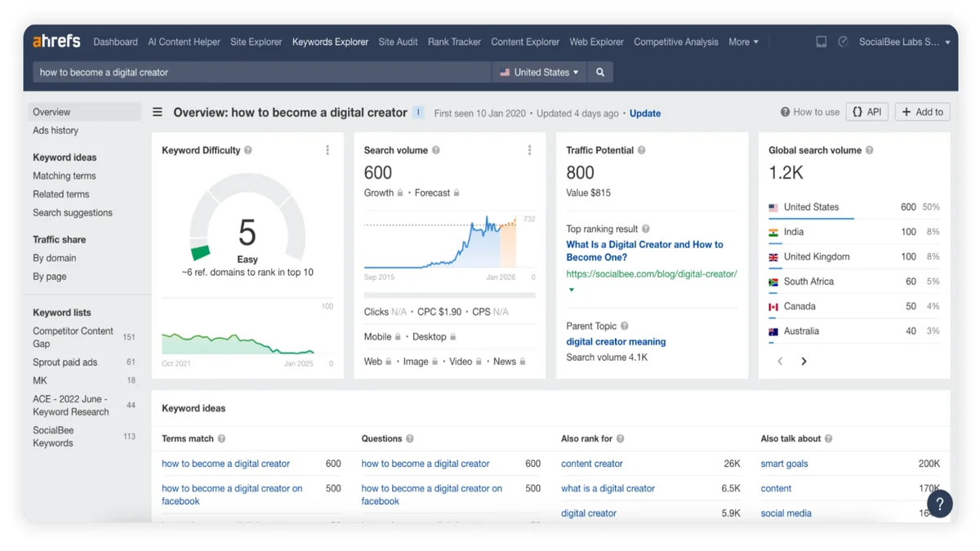Open Matching terms in the sidebar

(64, 176)
